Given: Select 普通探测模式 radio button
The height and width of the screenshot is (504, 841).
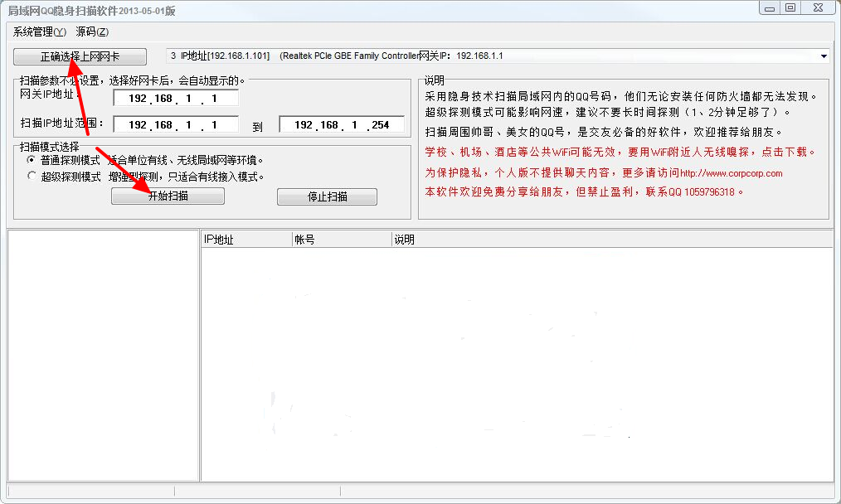Looking at the screenshot, I should (32, 160).
